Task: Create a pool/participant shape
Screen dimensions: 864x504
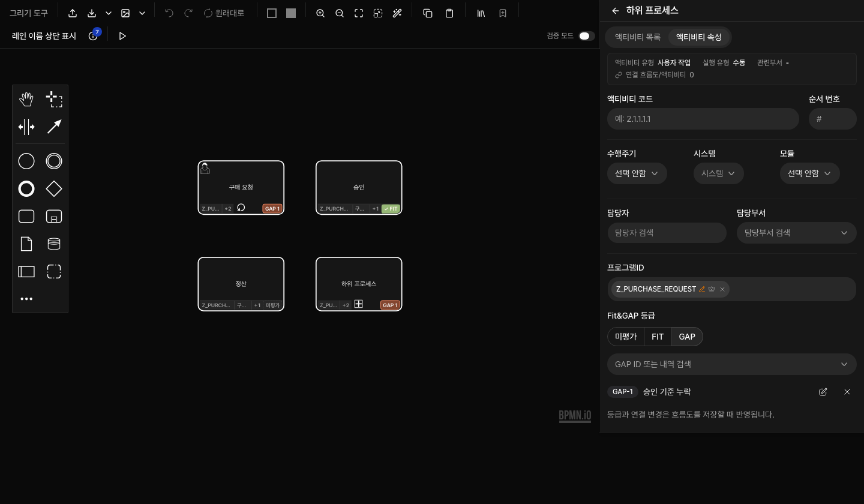Action: tap(26, 272)
